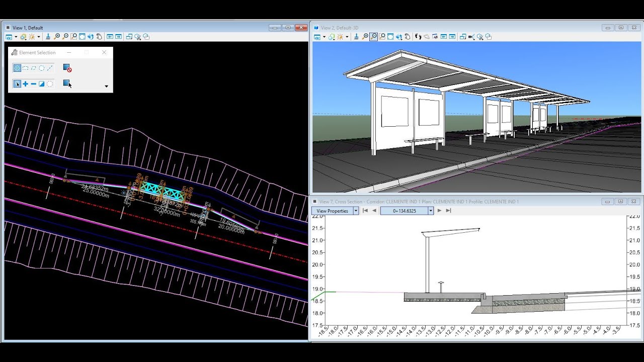Select Zoom Out tool in View 1
Viewport: 644px width, 362px height.
coord(66,37)
